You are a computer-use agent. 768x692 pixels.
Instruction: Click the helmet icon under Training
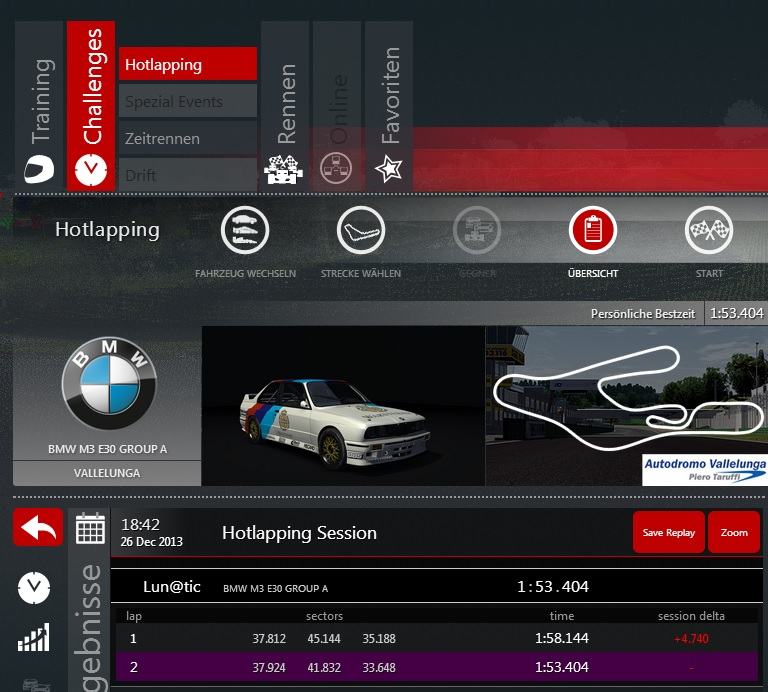point(39,169)
